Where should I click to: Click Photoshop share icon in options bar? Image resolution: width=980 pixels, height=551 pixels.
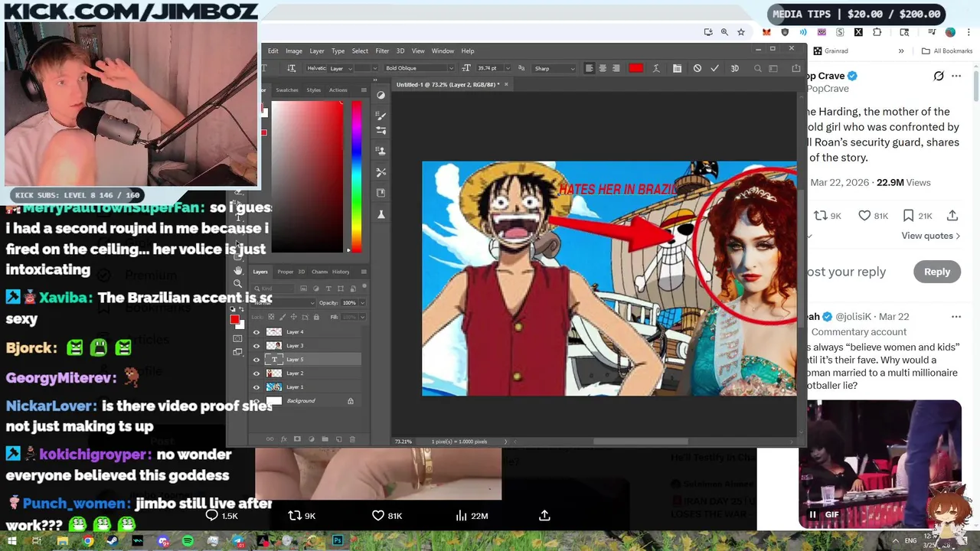(796, 68)
